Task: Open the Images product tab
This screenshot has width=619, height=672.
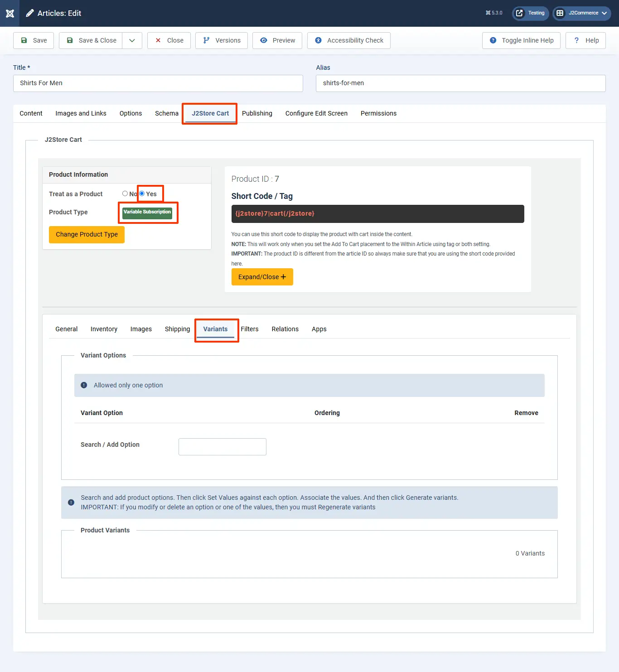Action: pos(141,329)
